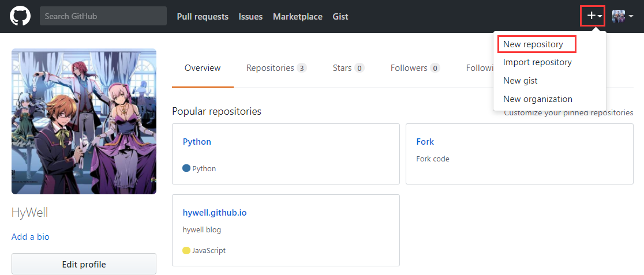The width and height of the screenshot is (644, 275).
Task: Click the HyWell username text
Action: (x=29, y=213)
